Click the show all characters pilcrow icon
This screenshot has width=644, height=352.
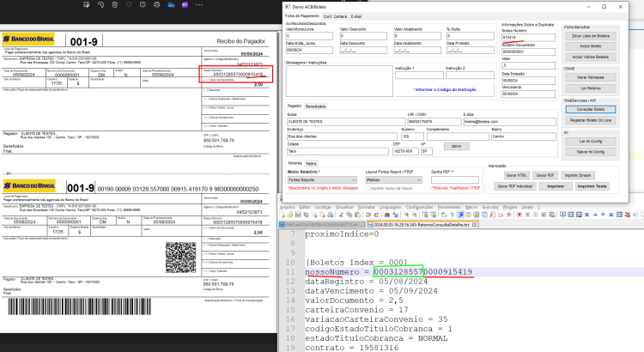tap(453, 215)
